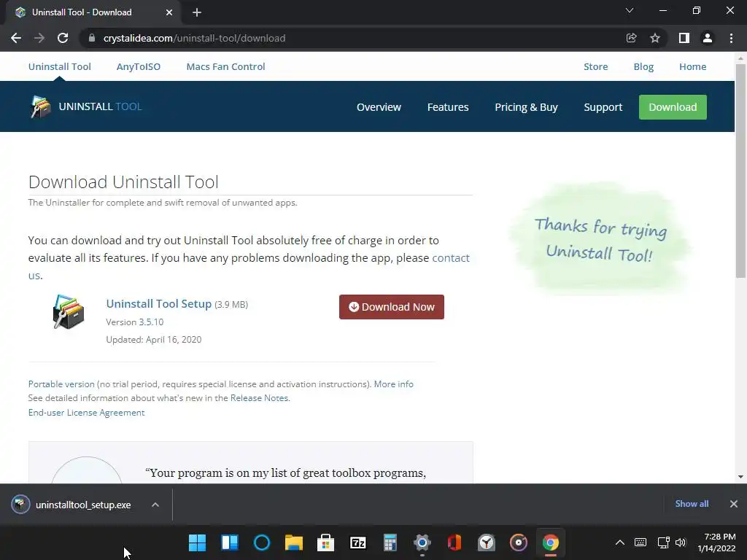Viewport: 747px width, 560px height.
Task: Open touch keyboard tray icon
Action: tap(640, 542)
